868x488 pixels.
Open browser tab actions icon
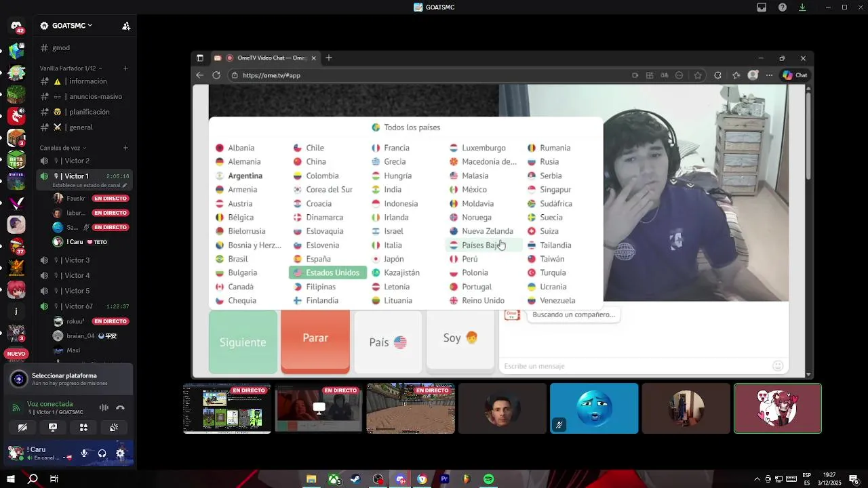coord(200,58)
